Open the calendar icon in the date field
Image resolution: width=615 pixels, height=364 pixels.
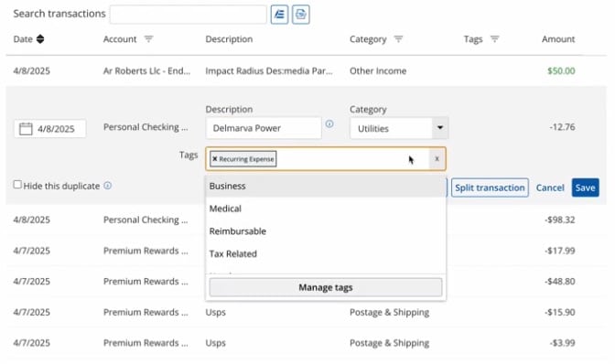pos(26,129)
